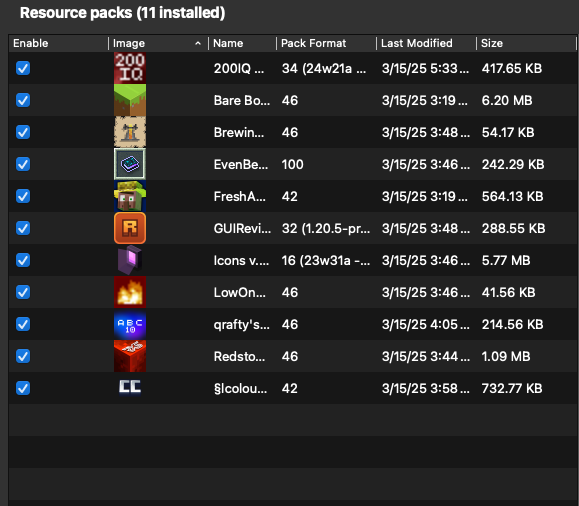Viewport: 579px width, 506px height.
Task: Click the Icons pack purple portal thumbnail
Action: point(130,260)
